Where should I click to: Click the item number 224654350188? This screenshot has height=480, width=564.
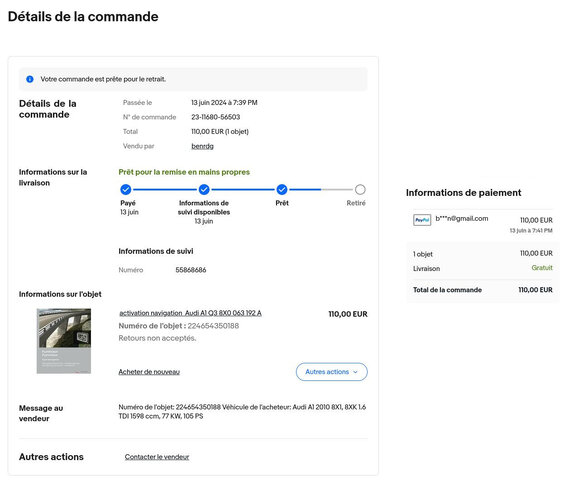pyautogui.click(x=213, y=326)
